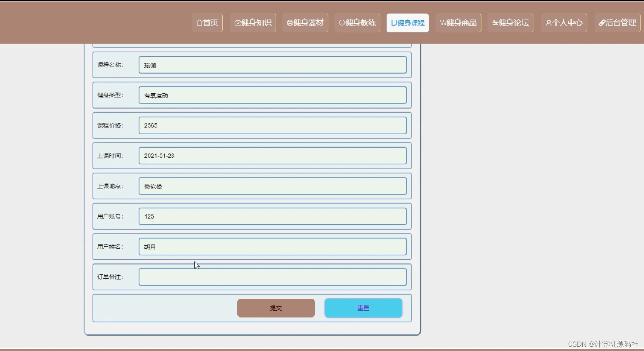Reset the form with 重置 button
This screenshot has width=644, height=351.
tap(364, 308)
